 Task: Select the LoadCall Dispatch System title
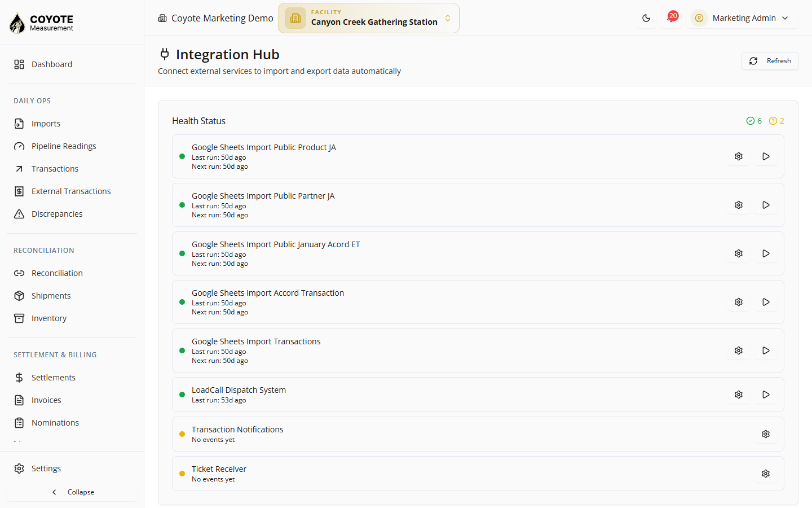239,390
